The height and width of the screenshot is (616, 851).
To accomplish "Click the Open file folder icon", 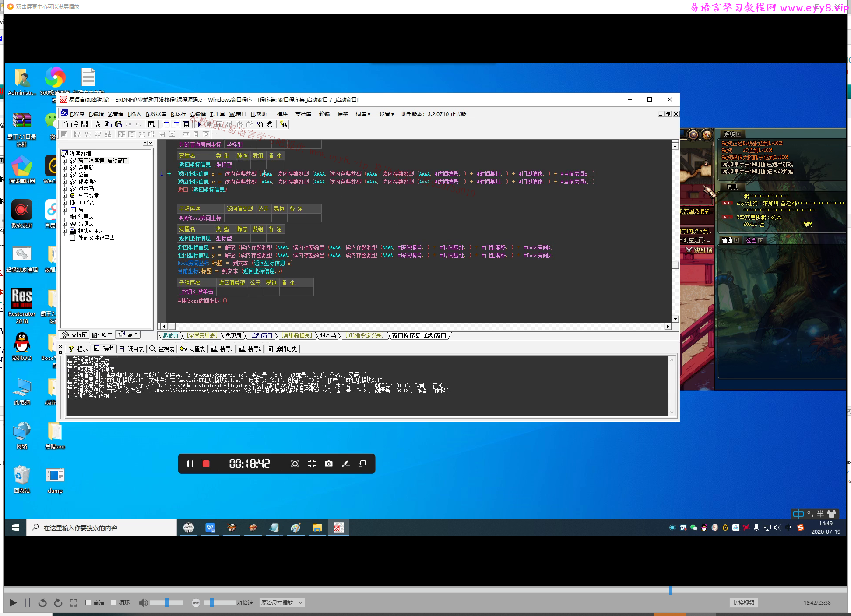I will click(75, 124).
